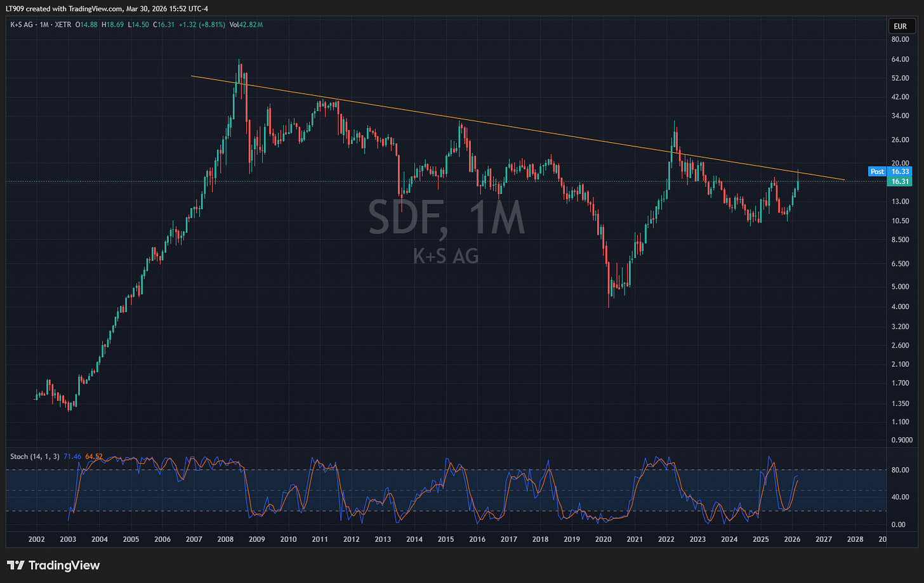924x583 pixels.
Task: Click the 13.00 price axis label
Action: tap(900, 202)
